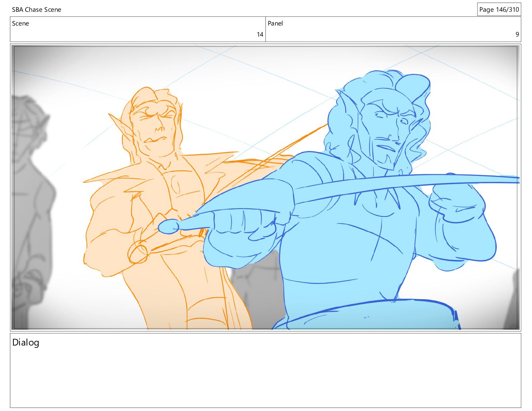Click the panel number '9'

click(517, 34)
